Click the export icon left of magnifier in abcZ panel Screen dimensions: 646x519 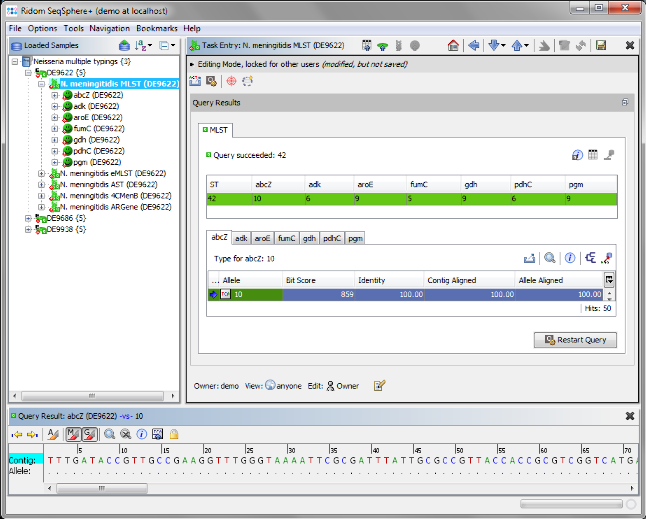[x=529, y=258]
